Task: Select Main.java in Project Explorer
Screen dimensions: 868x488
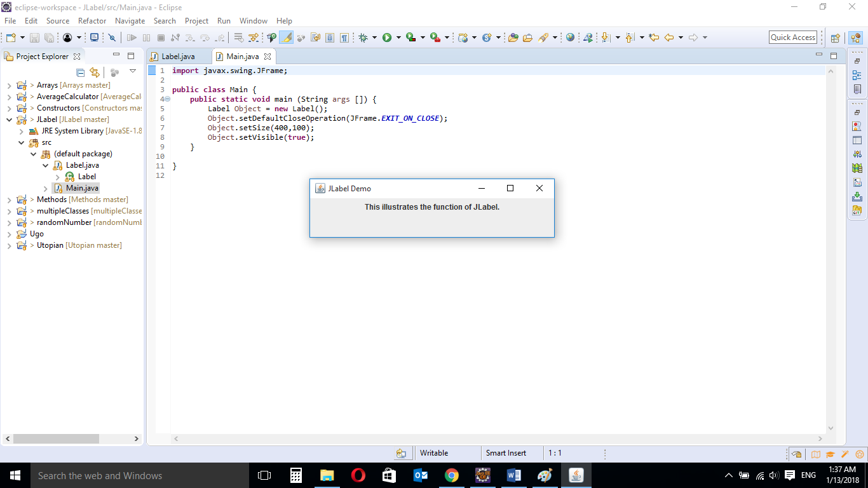Action: point(82,188)
